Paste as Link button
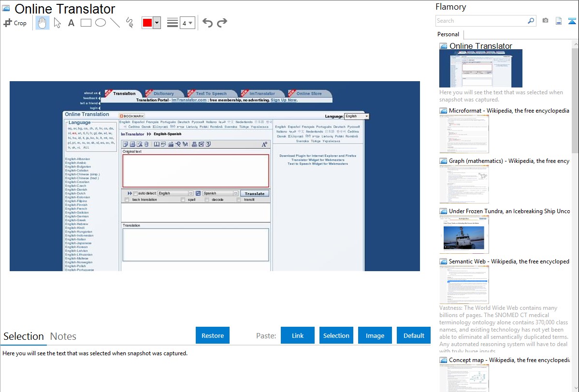This screenshot has height=392, width=579. [298, 335]
